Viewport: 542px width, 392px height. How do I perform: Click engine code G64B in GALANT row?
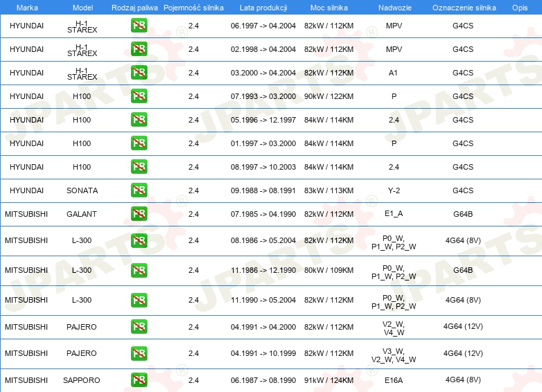463,214
